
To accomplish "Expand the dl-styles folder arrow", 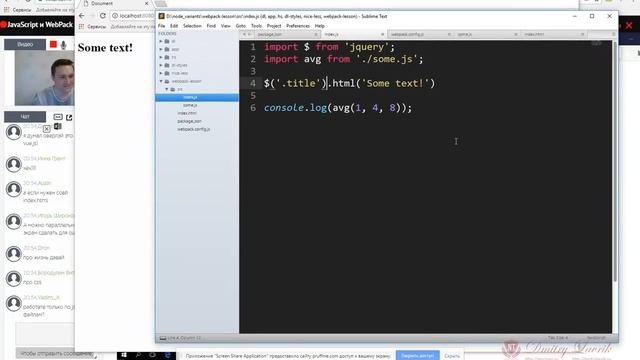I will click(161, 65).
